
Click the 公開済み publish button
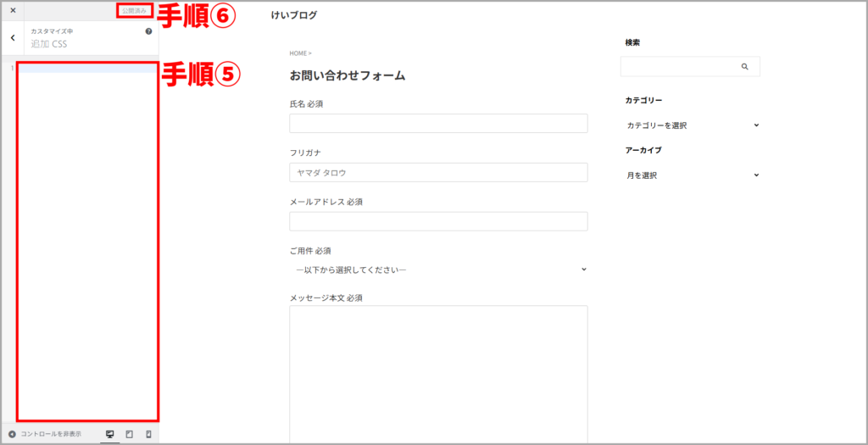click(134, 10)
